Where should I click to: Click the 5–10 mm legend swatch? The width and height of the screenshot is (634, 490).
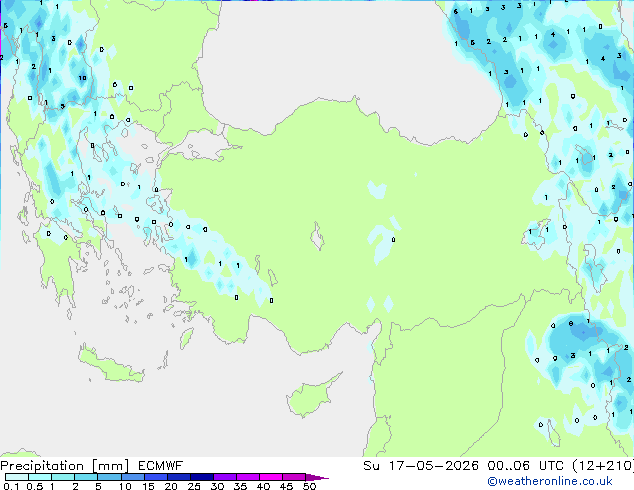tap(109, 477)
